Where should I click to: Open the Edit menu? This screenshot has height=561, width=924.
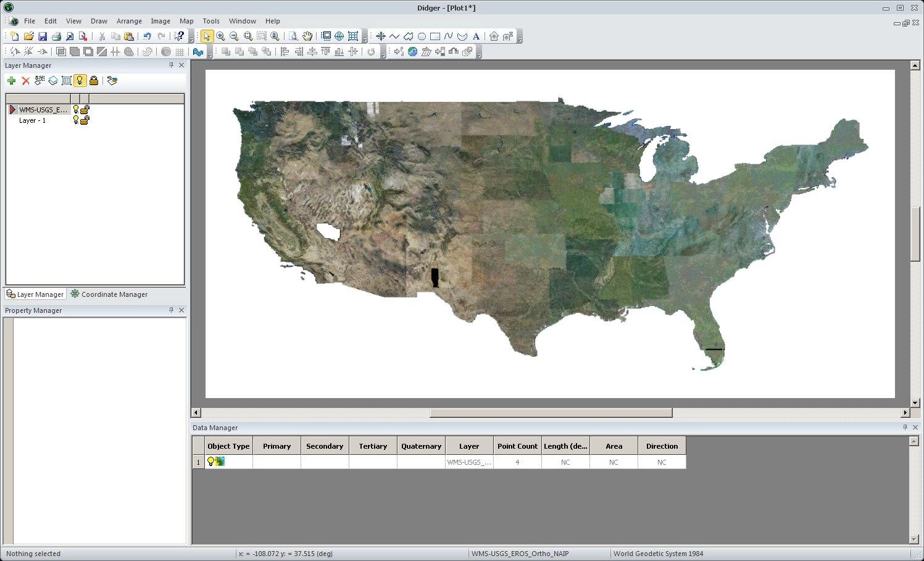[51, 21]
